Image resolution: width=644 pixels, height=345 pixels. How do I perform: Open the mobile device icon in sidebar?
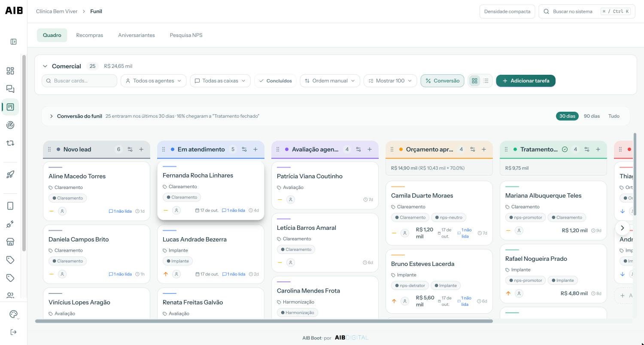click(10, 206)
